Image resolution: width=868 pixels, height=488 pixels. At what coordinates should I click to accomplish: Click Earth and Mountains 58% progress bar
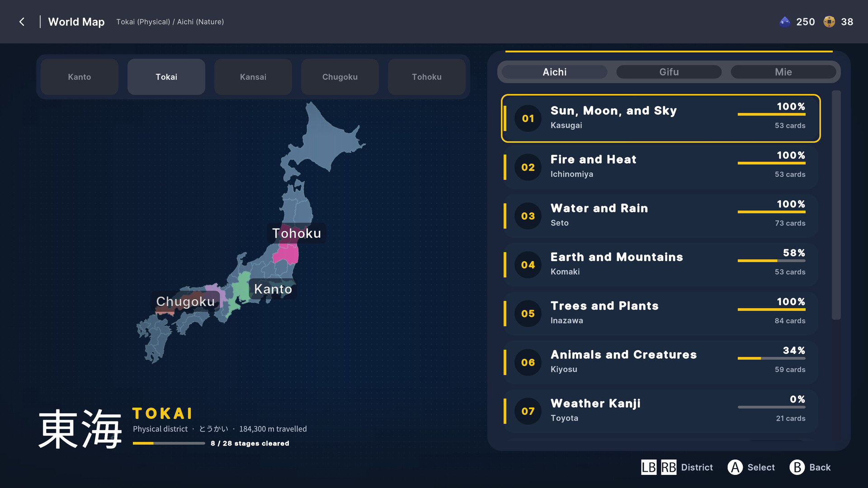[x=771, y=261]
